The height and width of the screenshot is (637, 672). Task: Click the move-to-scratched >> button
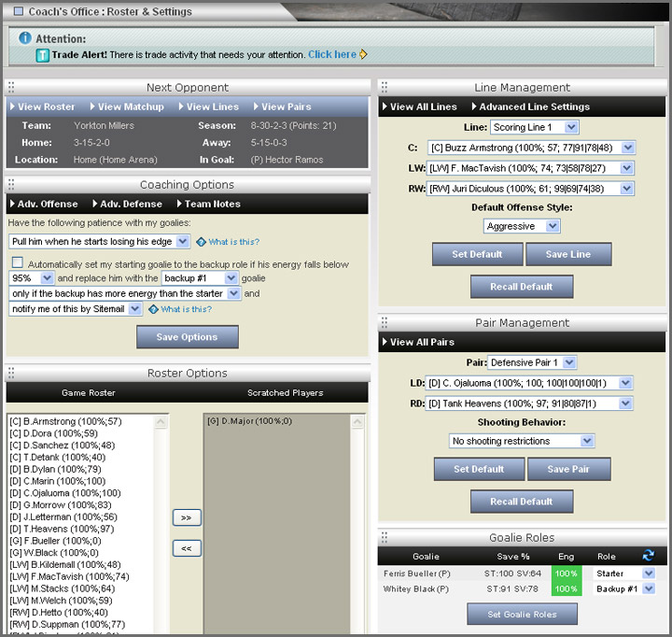(x=186, y=517)
